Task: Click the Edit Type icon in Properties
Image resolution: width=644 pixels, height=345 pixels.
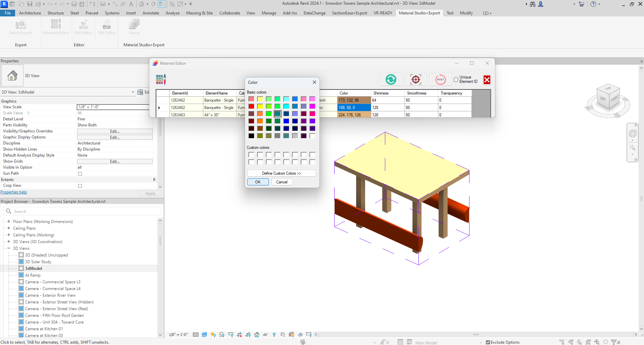Action: [x=140, y=92]
